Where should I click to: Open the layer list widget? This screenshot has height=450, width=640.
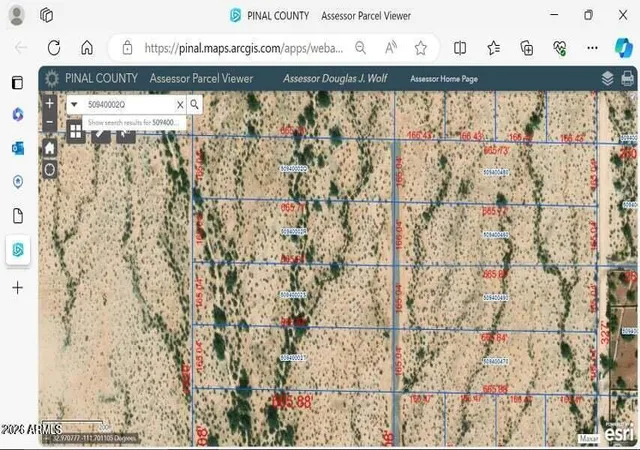[607, 78]
